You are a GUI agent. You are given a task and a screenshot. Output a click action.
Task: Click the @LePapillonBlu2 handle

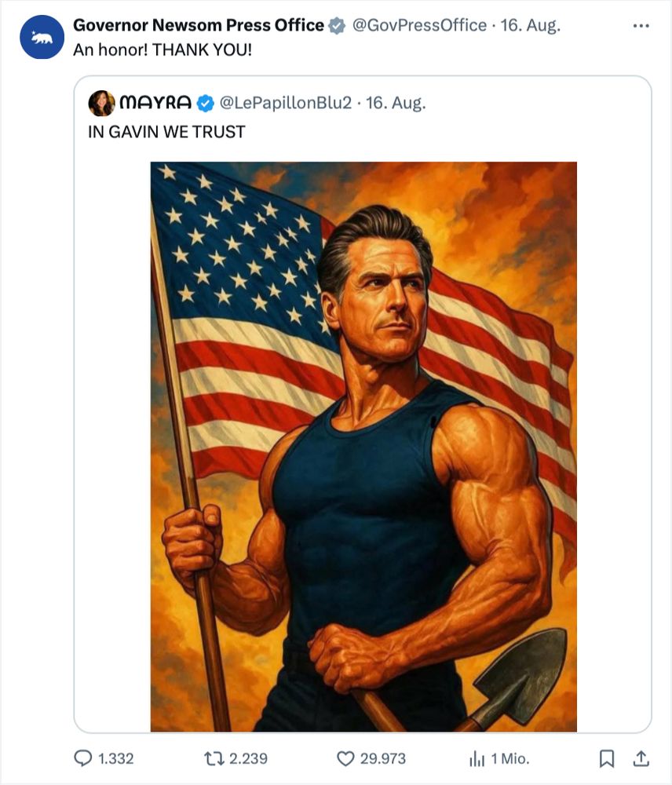pos(285,103)
